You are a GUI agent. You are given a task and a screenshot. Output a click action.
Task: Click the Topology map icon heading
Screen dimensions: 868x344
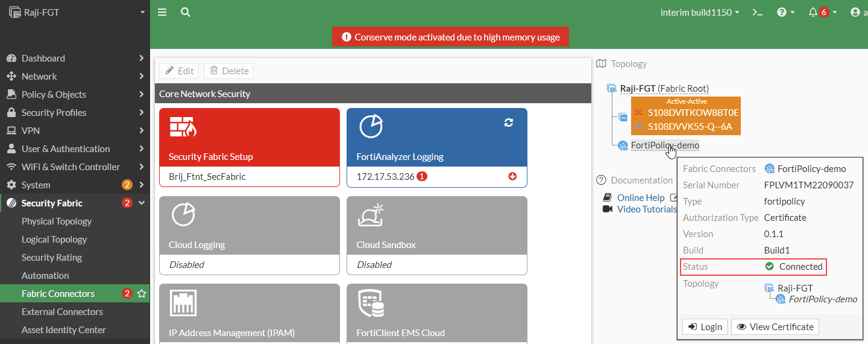(601, 63)
